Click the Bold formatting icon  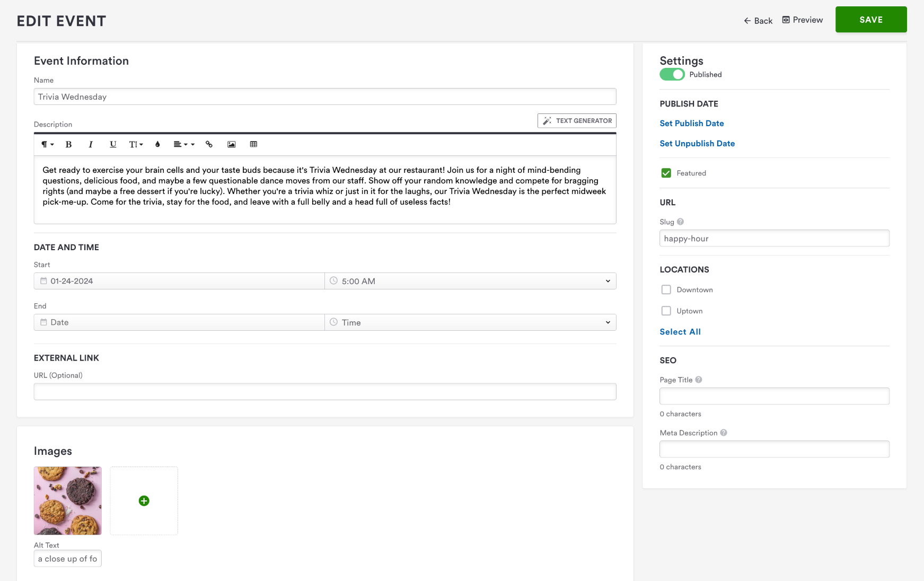click(68, 144)
